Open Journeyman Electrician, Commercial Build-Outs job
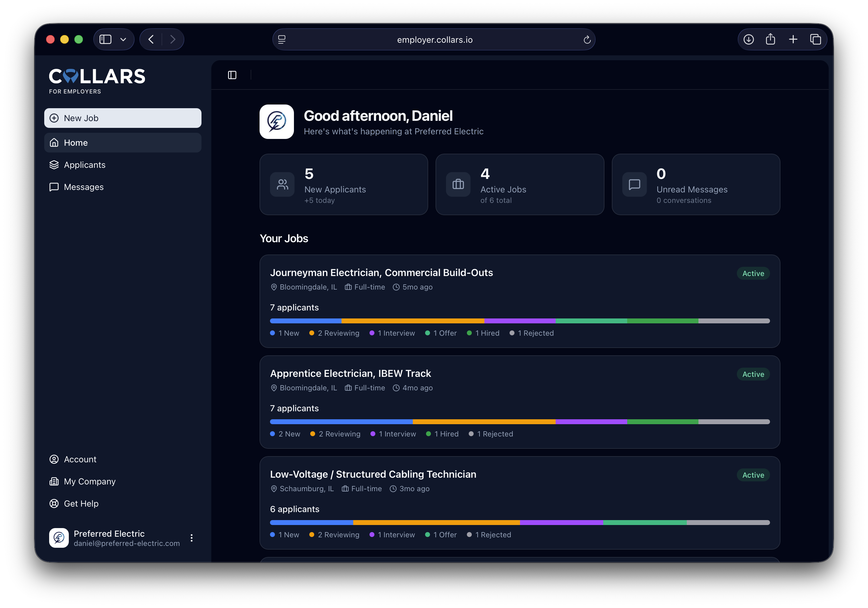Image resolution: width=868 pixels, height=608 pixels. coord(520,301)
